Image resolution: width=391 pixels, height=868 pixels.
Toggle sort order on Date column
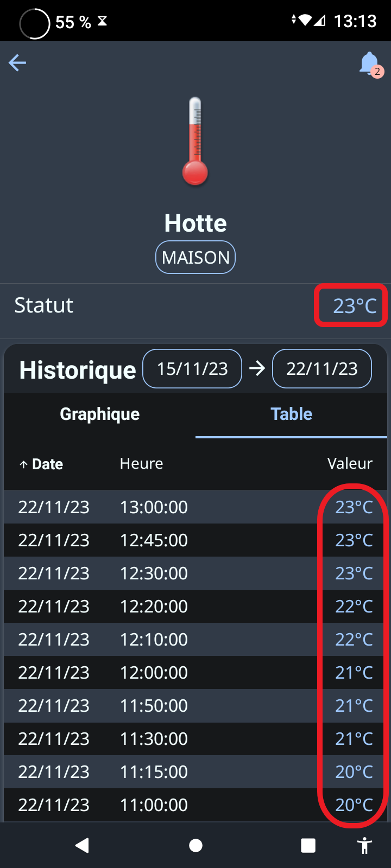click(x=41, y=464)
